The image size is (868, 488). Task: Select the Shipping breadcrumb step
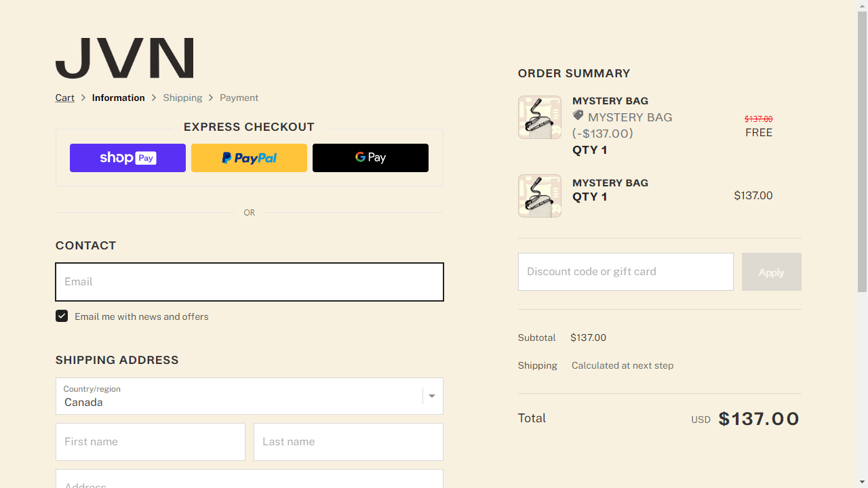click(182, 98)
